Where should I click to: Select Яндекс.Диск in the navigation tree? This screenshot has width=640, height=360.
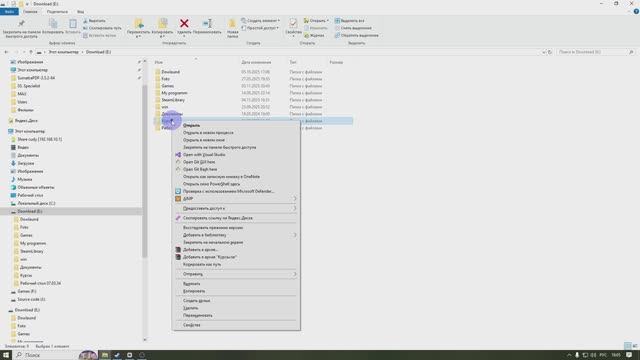pos(26,121)
